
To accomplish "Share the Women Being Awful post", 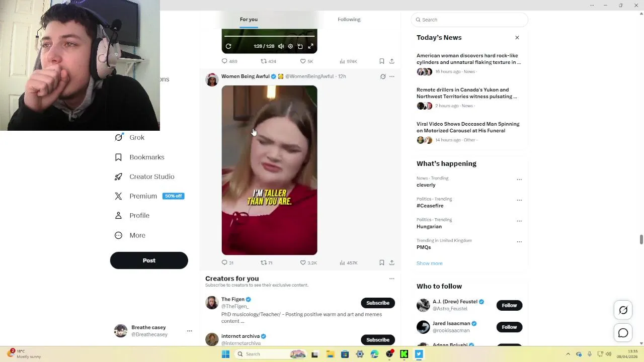I will click(x=392, y=263).
